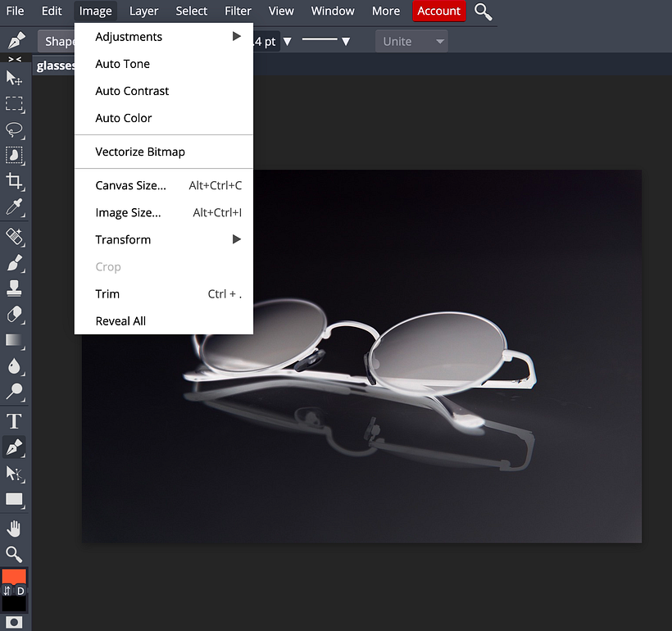Toggle Quick Mask mode icon

(14, 622)
